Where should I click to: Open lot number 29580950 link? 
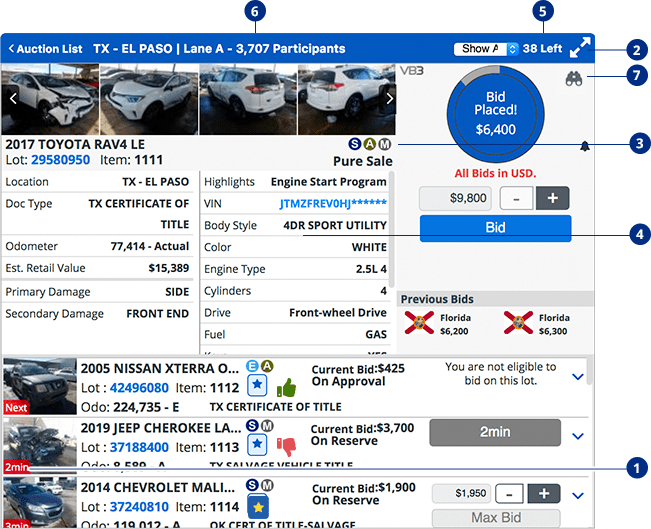pyautogui.click(x=61, y=160)
